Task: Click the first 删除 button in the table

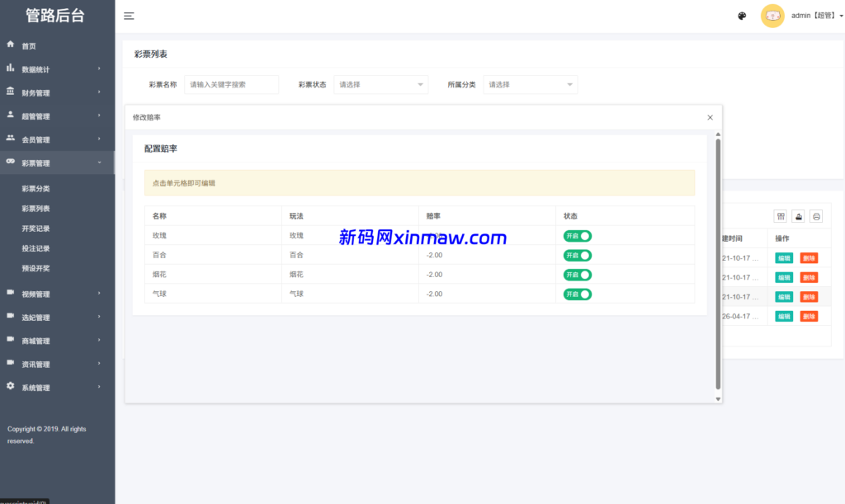Action: click(811, 257)
